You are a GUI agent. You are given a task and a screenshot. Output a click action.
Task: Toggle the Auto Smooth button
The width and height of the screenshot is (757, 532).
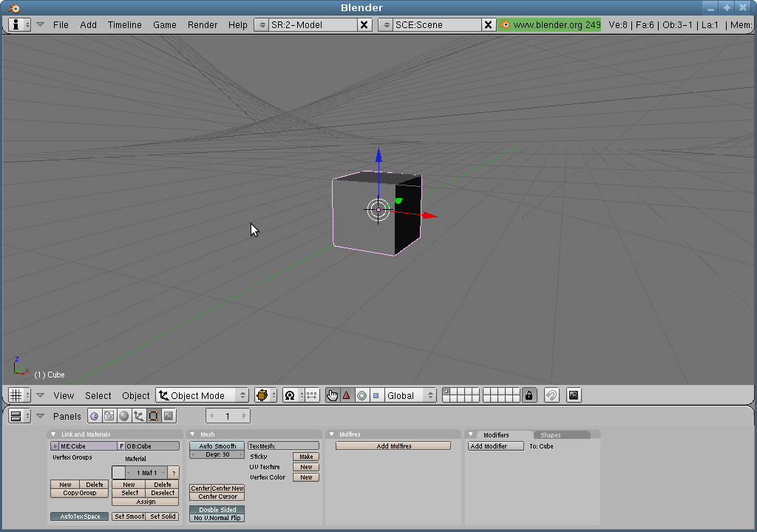[x=217, y=446]
